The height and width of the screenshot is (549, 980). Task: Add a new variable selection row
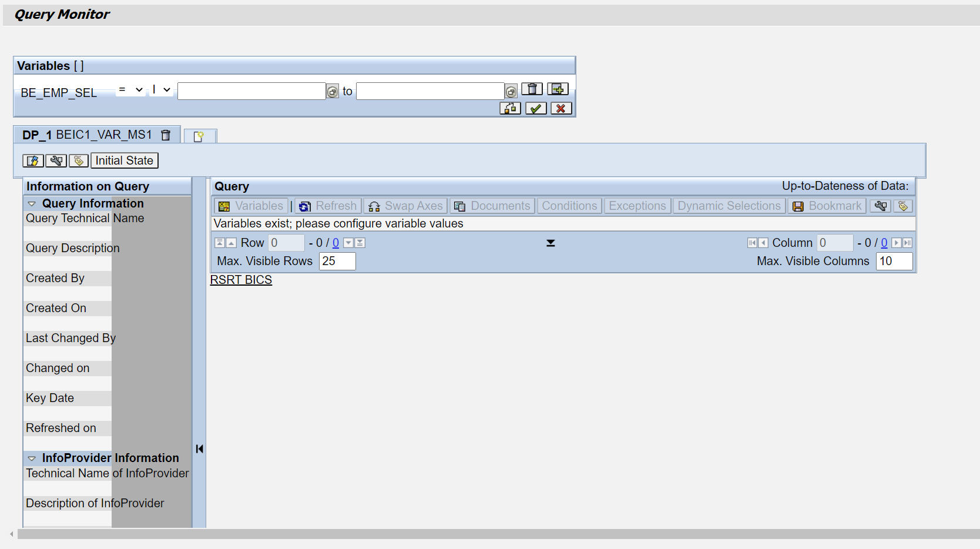[558, 89]
